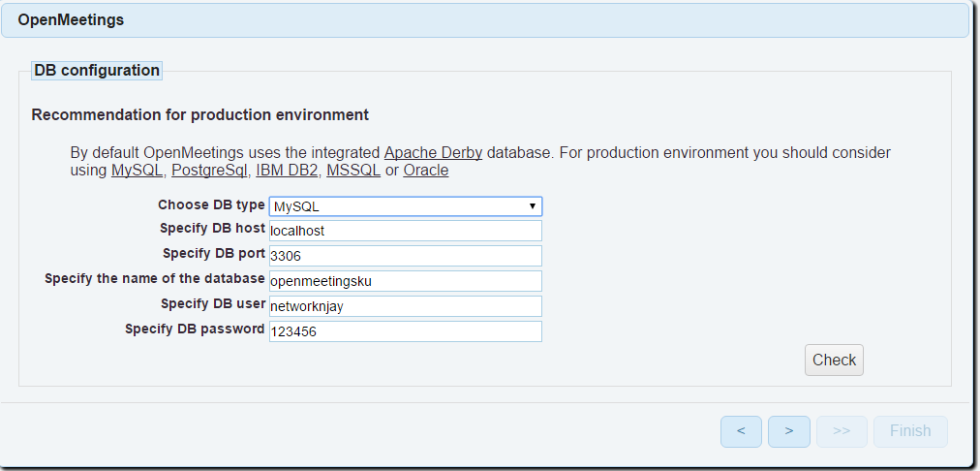Click the 'Specify DB password' label
980x471 pixels.
195,329
